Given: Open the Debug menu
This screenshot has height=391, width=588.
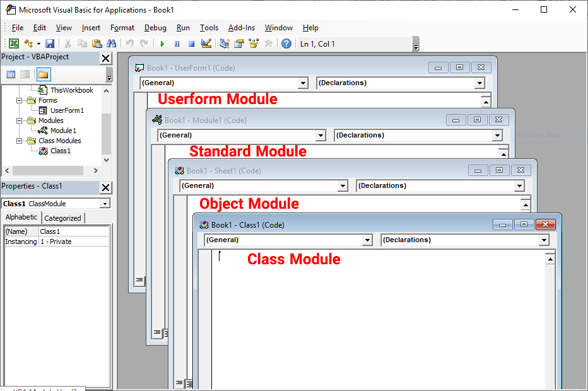Looking at the screenshot, I should tap(155, 28).
